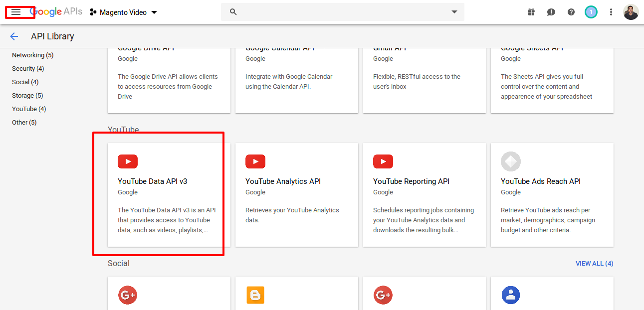Open the YouTube Data API v3 title
644x310 pixels.
[x=153, y=181]
